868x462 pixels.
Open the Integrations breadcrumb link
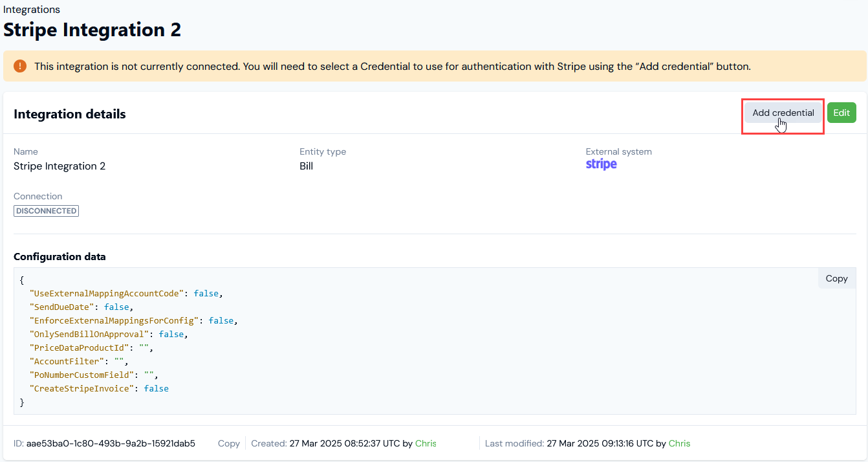(32, 9)
